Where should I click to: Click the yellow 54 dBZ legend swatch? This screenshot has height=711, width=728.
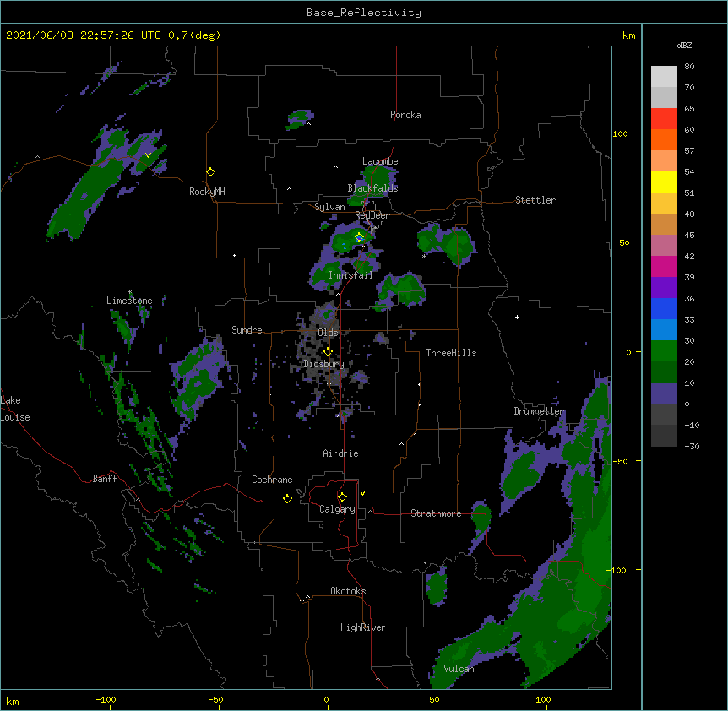click(x=664, y=182)
